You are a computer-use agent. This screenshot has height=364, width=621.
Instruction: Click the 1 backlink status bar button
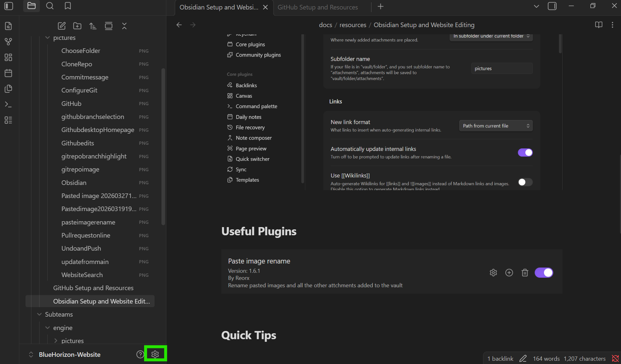[x=500, y=358]
